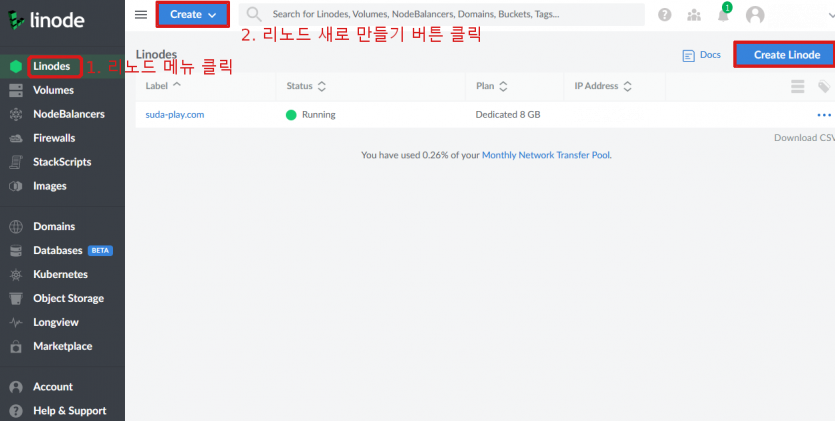Click the green Running status indicator
Viewport: 835px width, 421px height.
coord(291,115)
